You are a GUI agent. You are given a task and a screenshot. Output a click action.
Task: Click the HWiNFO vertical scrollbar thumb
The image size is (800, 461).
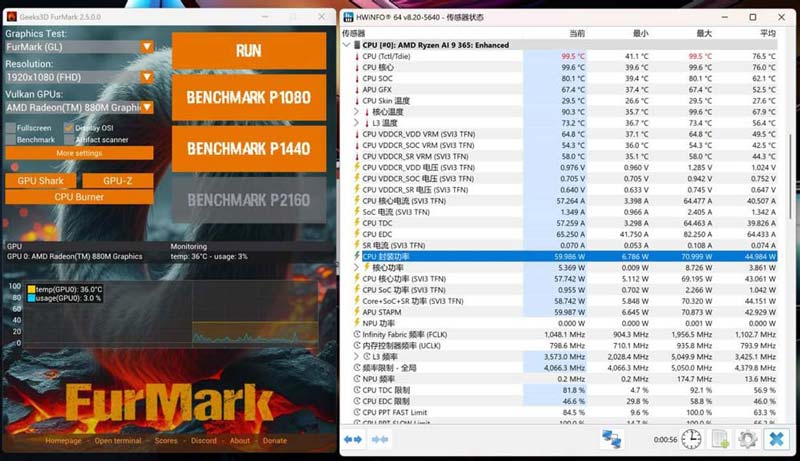coord(790,177)
